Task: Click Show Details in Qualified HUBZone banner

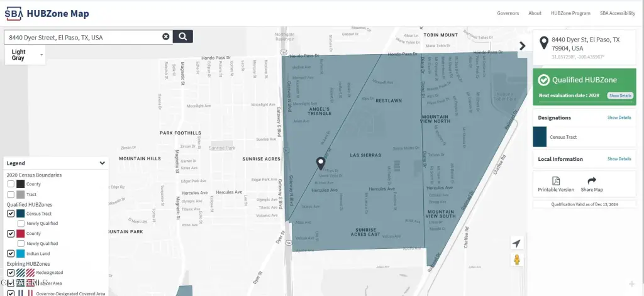Action: click(619, 96)
